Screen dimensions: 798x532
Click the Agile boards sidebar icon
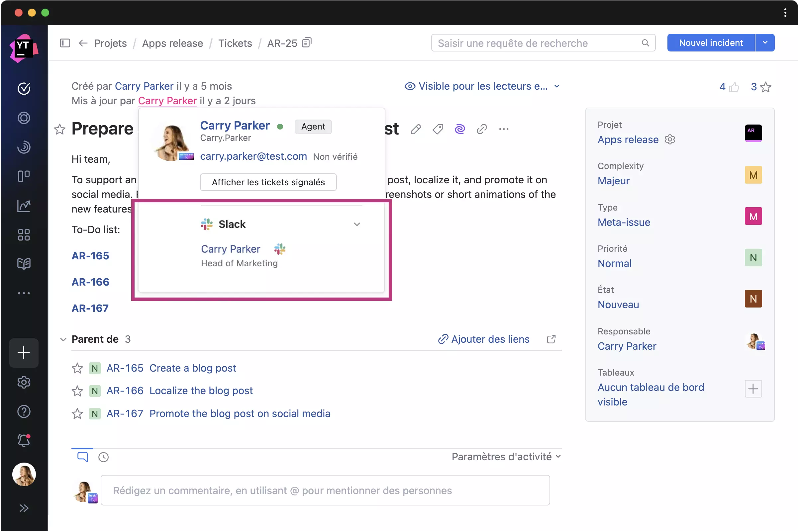point(24,176)
